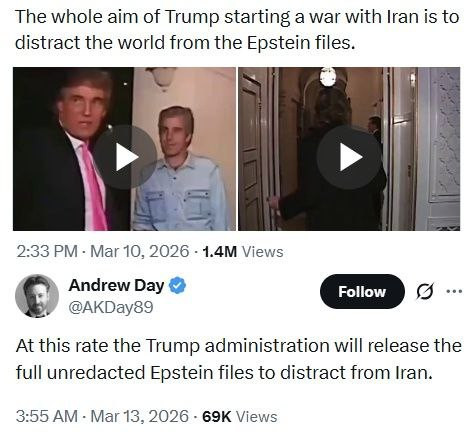The width and height of the screenshot is (474, 441).
Task: Click the quoted tweet text about Iran war
Action: (237, 30)
